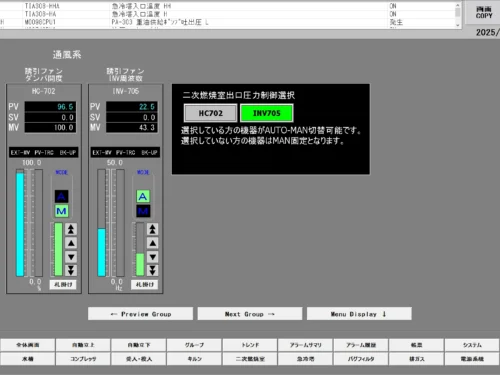Screen dimensions: 500x375
Task: Click single up arrow on HC-702 faceplate
Action: coord(71,243)
